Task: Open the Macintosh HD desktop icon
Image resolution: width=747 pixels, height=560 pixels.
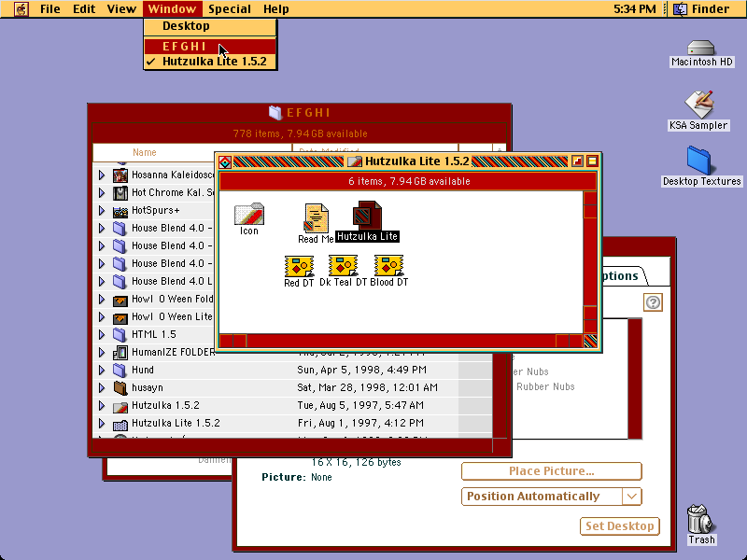Action: (x=701, y=48)
